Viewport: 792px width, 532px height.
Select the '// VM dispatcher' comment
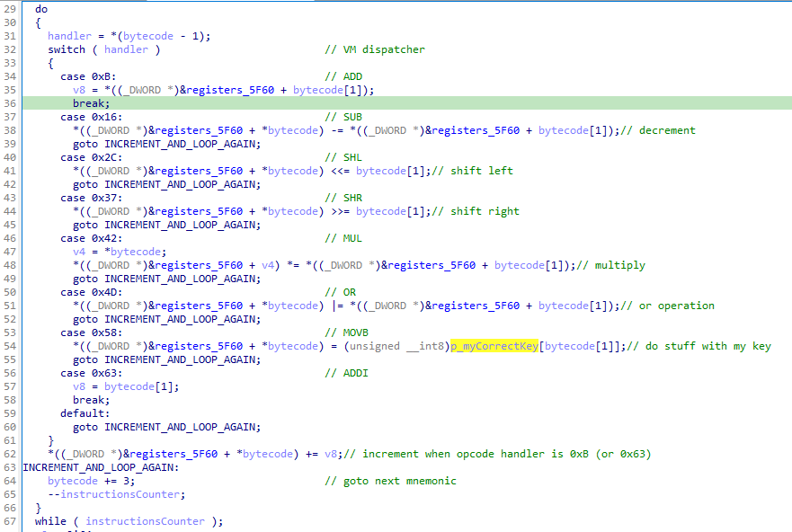coord(375,49)
